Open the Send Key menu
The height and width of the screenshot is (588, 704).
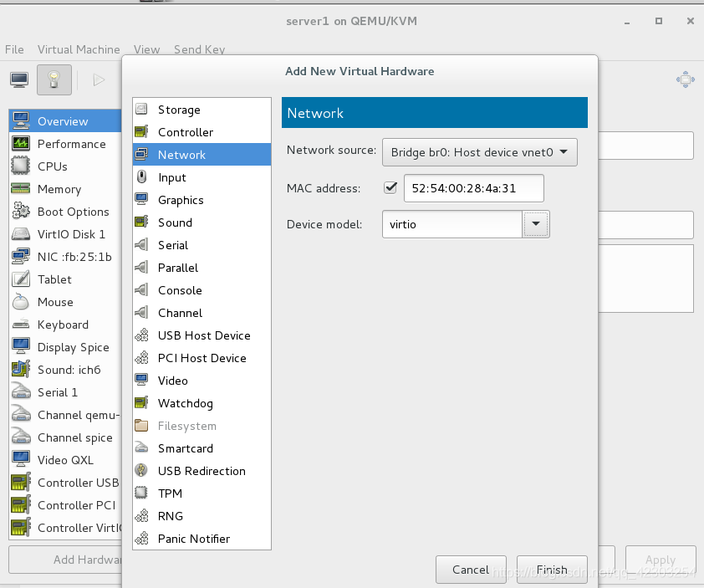[x=199, y=49]
